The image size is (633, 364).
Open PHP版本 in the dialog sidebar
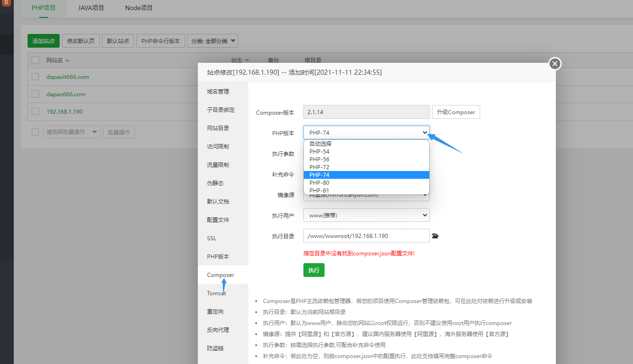[223, 257]
